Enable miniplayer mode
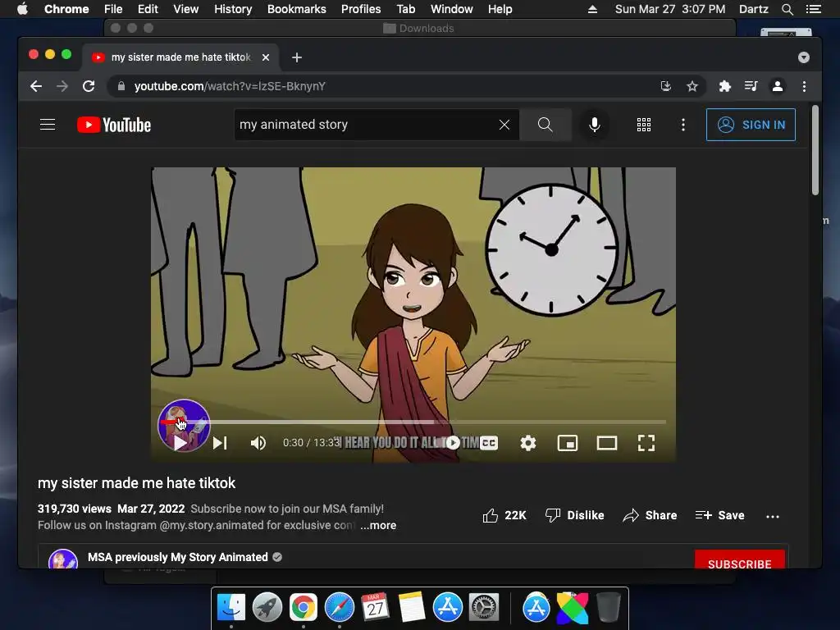 click(568, 443)
